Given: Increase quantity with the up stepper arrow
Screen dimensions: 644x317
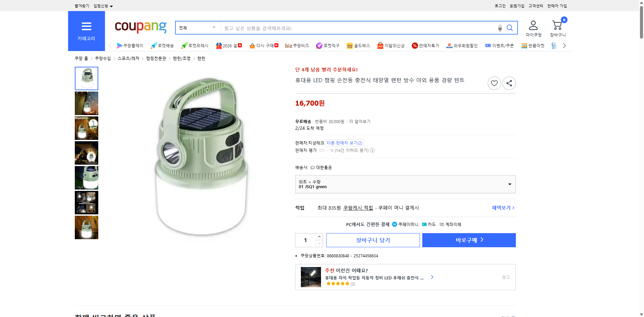Looking at the screenshot, I should [319, 237].
